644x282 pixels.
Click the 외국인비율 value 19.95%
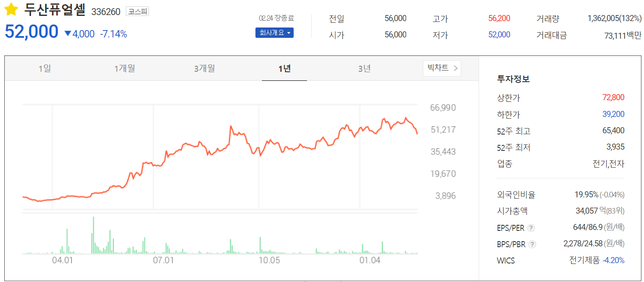click(586, 195)
